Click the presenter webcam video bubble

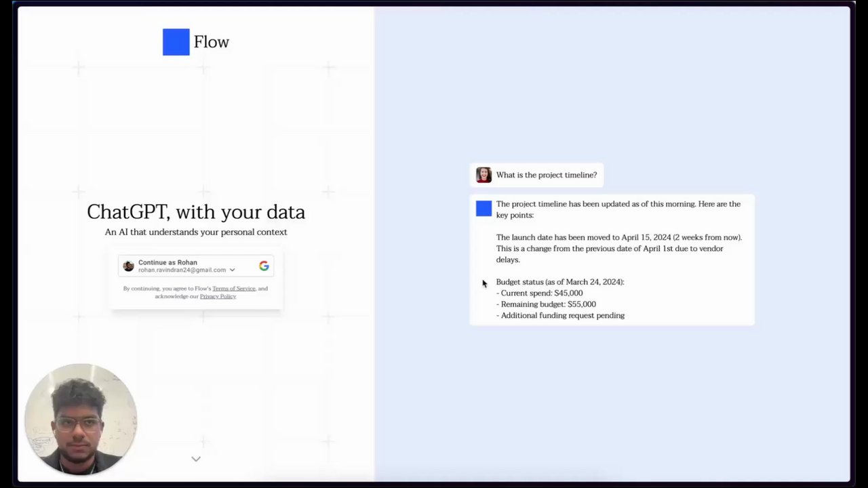point(81,419)
